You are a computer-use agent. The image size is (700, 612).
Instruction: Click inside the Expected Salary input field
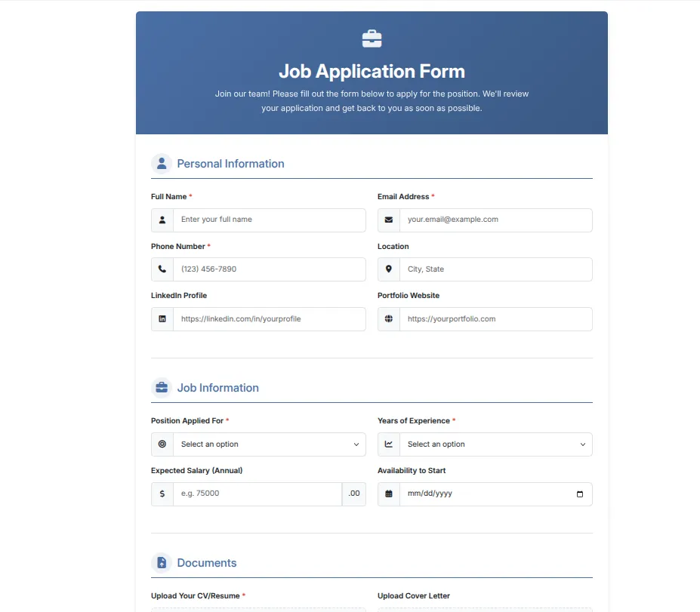pos(257,494)
